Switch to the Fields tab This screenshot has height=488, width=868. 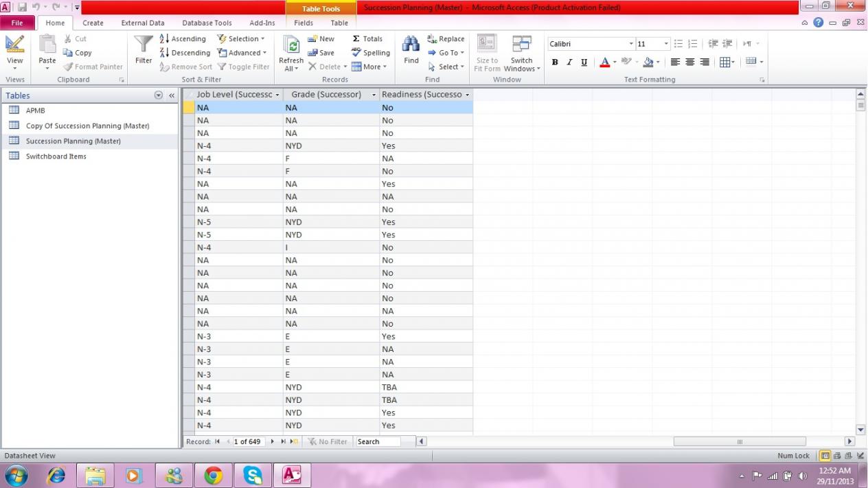(304, 23)
